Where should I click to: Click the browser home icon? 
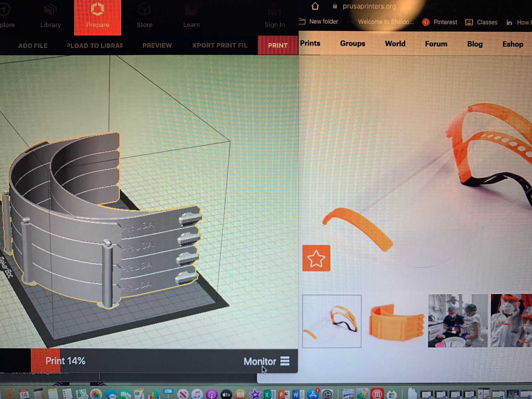pyautogui.click(x=315, y=6)
